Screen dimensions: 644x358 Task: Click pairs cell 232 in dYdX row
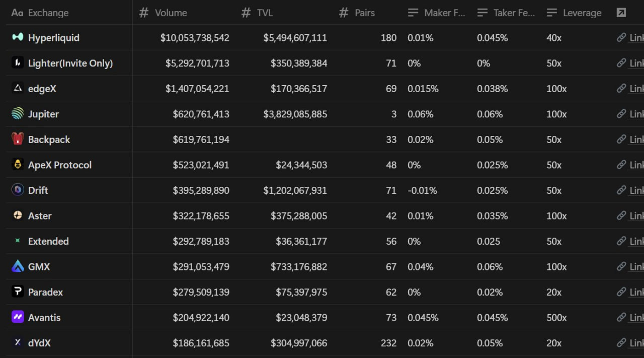coord(388,343)
